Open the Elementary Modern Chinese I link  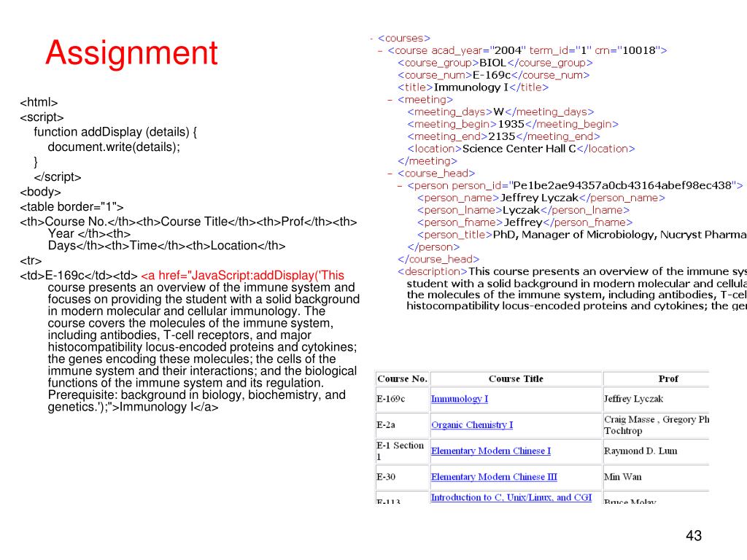(x=491, y=451)
